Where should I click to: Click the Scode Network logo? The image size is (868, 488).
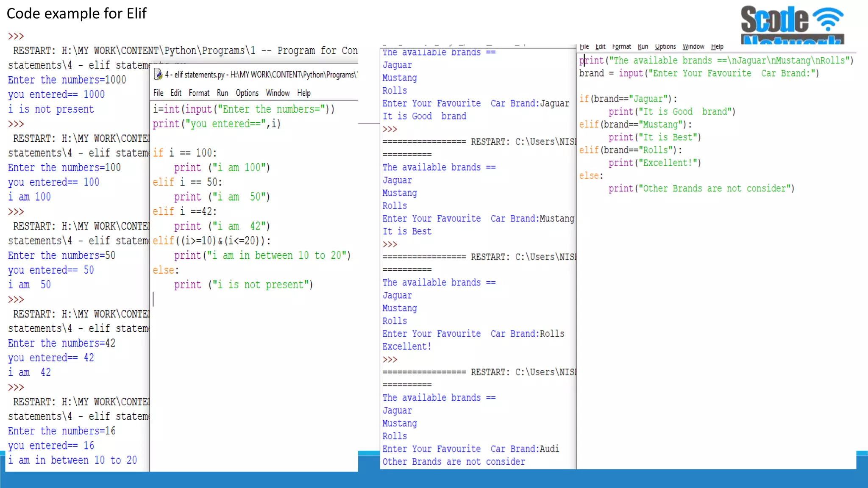[793, 24]
